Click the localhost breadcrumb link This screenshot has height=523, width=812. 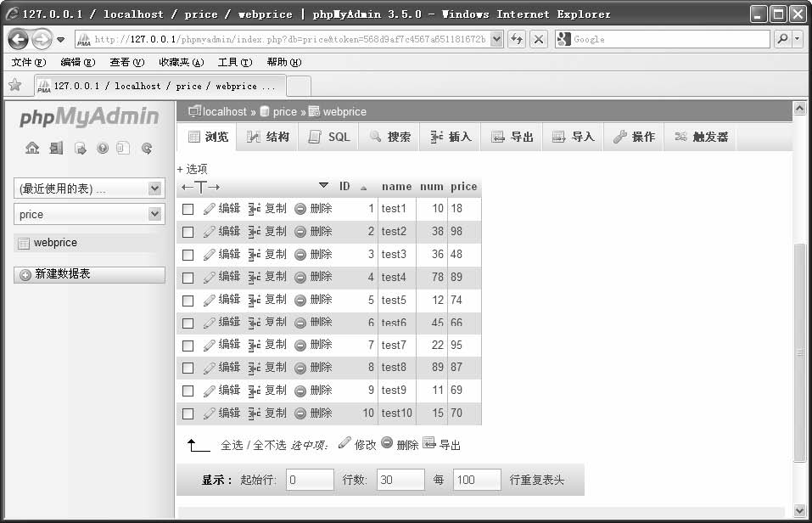pos(224,111)
